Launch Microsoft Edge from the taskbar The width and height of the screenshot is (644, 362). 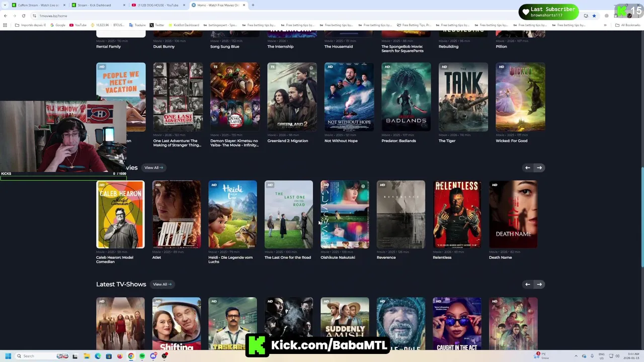click(x=98, y=356)
